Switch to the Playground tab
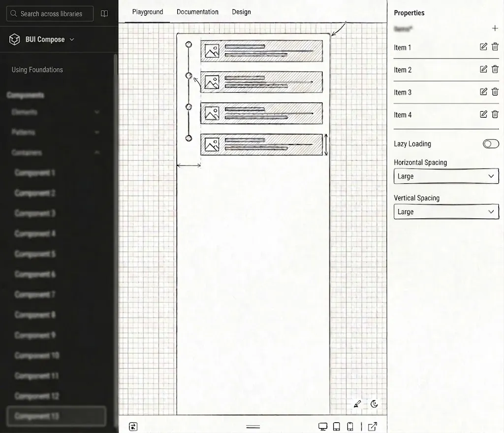 [148, 12]
